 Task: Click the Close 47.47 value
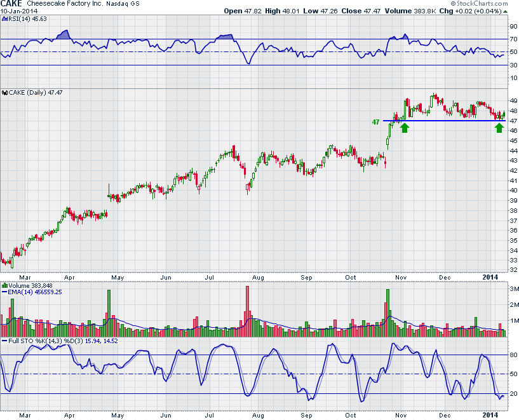click(x=361, y=11)
